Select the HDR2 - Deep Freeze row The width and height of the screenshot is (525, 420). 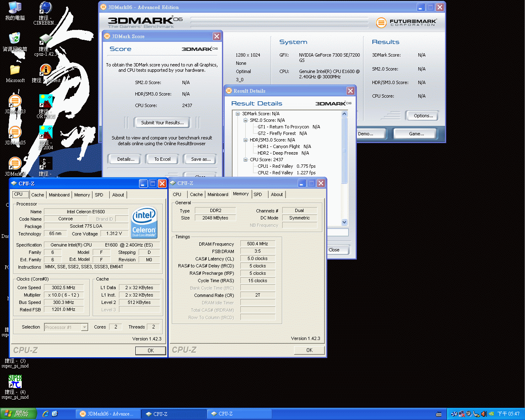[x=283, y=153]
